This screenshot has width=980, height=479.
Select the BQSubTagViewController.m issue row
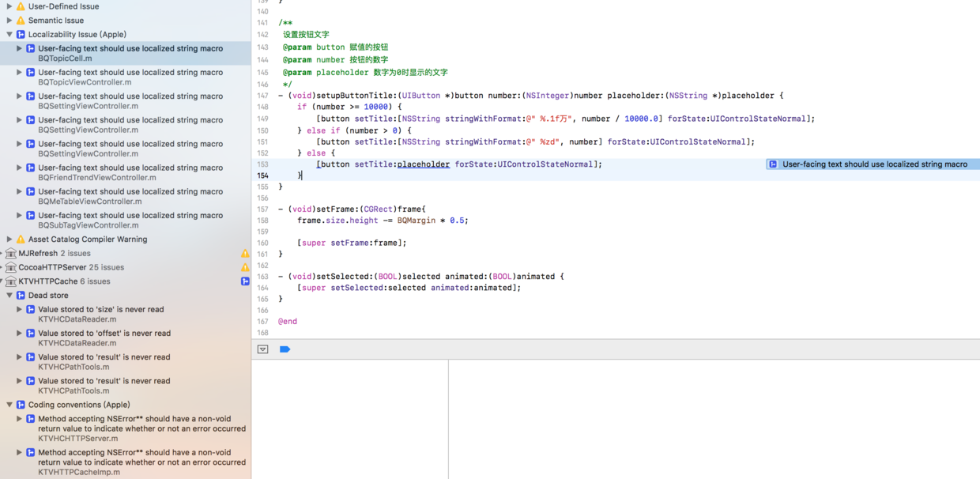pyautogui.click(x=126, y=220)
